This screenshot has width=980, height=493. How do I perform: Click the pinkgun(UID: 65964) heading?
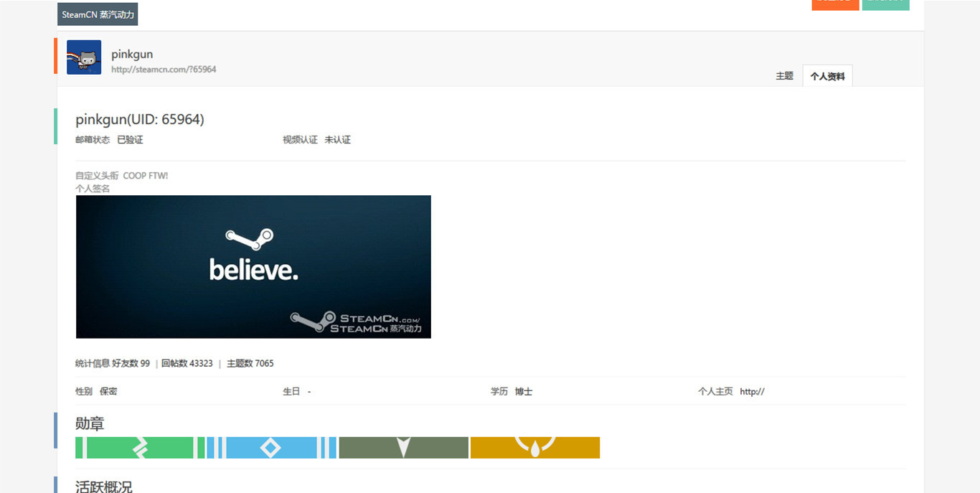coord(140,120)
